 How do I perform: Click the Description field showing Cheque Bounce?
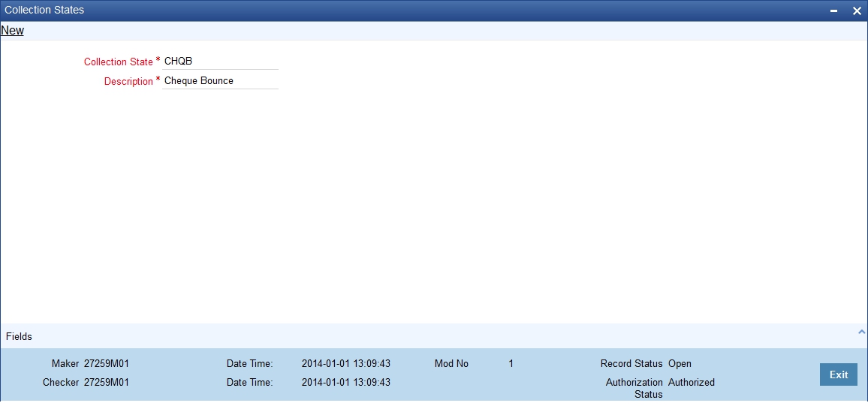point(220,81)
